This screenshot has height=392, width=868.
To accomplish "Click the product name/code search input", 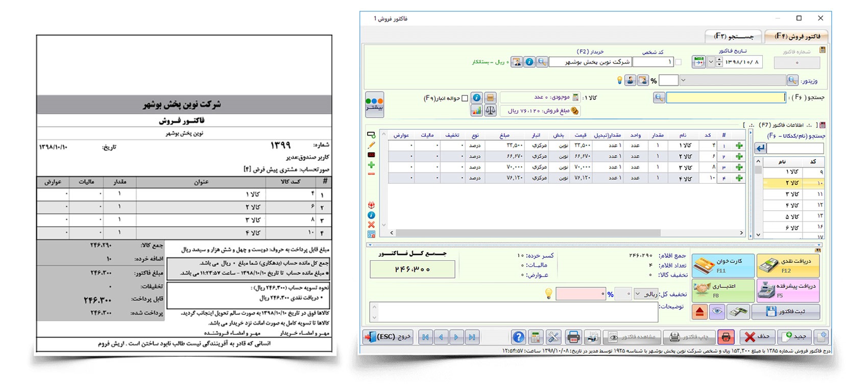I will click(x=795, y=148).
